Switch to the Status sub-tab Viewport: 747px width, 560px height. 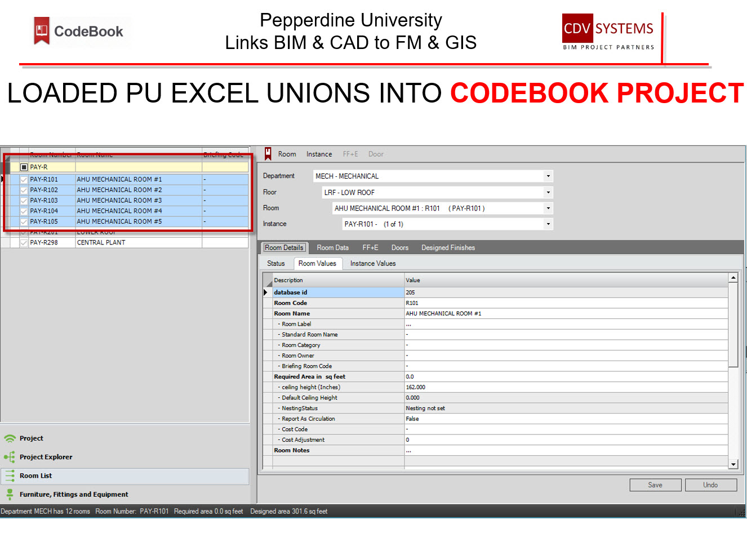(x=275, y=263)
